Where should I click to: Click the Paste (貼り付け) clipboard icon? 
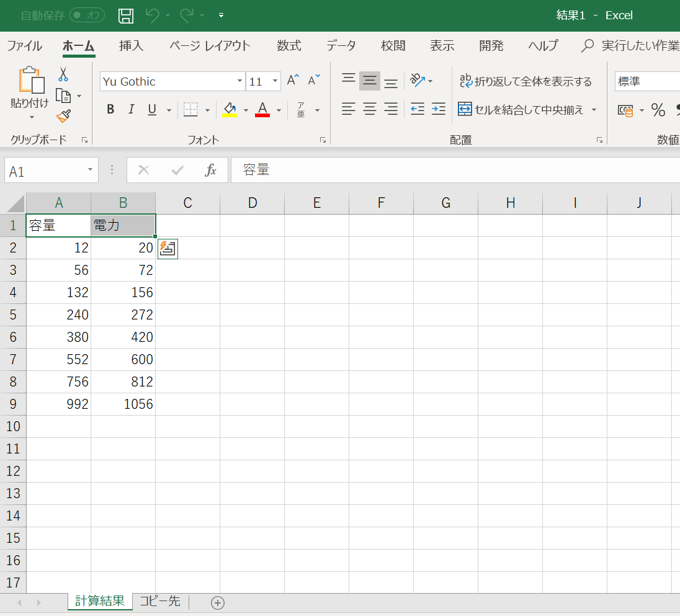pos(31,80)
